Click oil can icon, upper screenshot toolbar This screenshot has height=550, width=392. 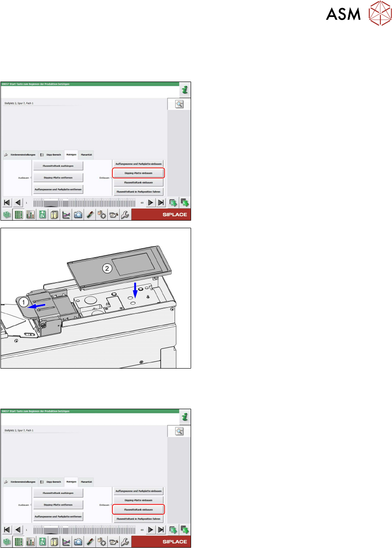(114, 214)
